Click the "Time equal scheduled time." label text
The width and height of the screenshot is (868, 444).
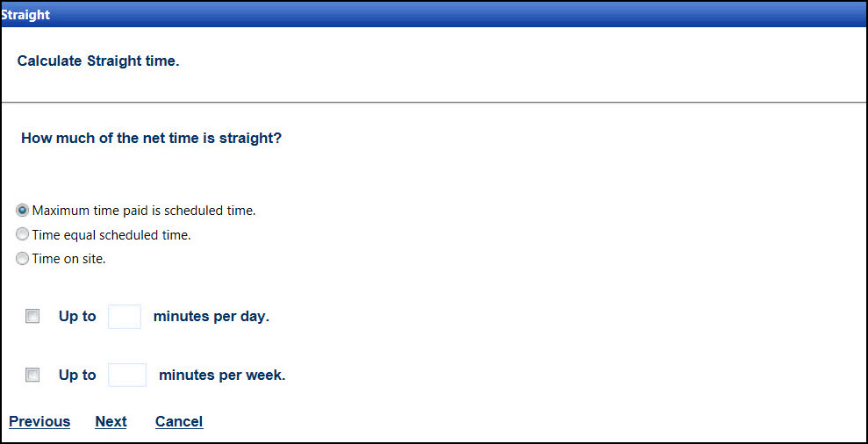(x=111, y=235)
